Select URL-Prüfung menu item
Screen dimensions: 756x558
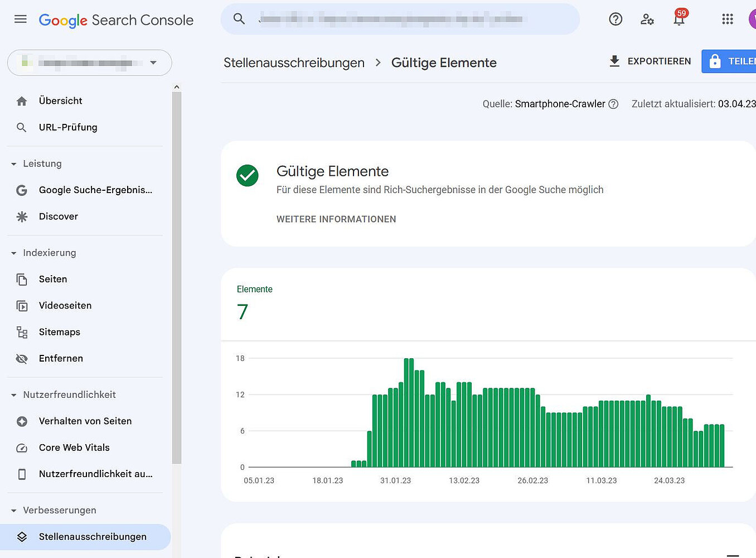[x=67, y=128]
